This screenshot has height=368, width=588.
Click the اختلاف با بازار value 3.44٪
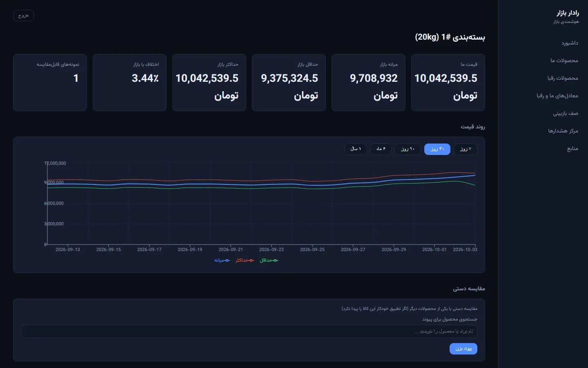(x=145, y=78)
